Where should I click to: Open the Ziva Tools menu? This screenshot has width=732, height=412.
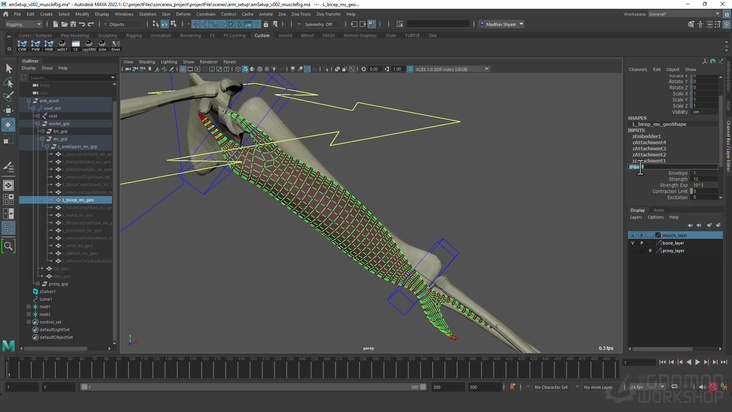coord(301,14)
